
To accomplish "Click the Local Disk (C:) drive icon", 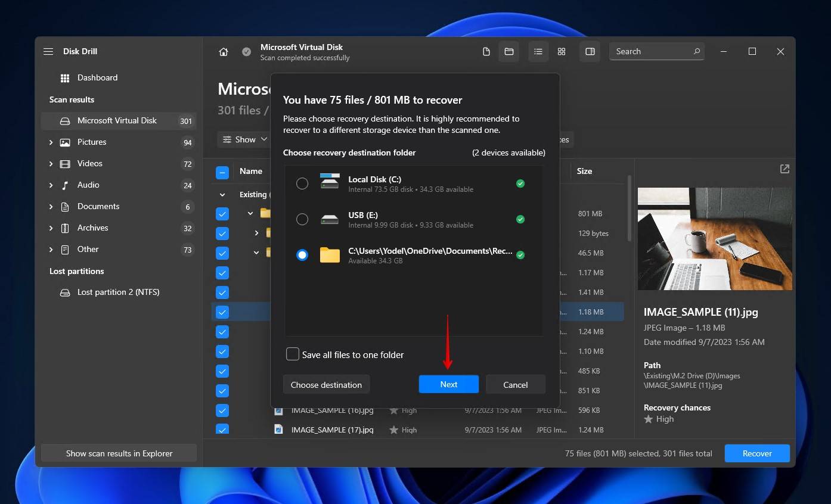I will tap(330, 181).
